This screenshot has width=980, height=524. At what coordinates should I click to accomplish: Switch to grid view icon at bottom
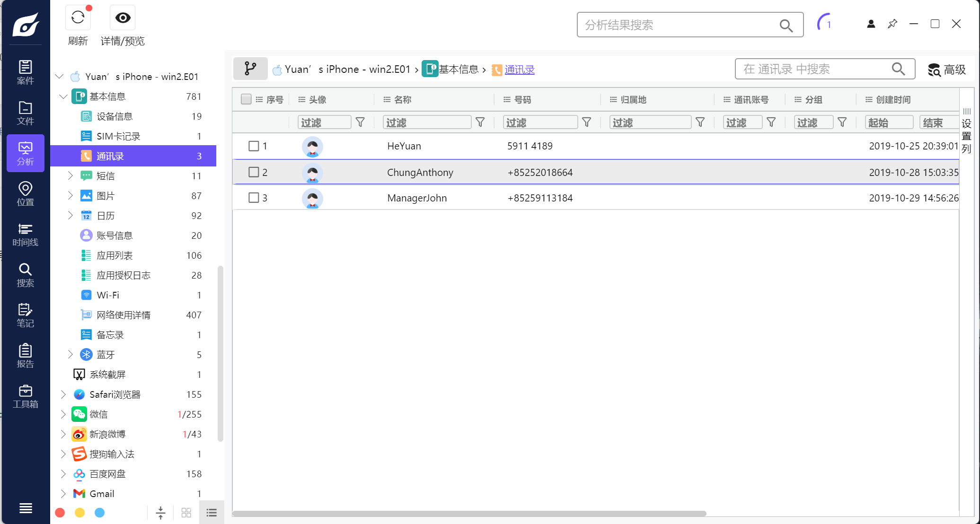(x=186, y=513)
